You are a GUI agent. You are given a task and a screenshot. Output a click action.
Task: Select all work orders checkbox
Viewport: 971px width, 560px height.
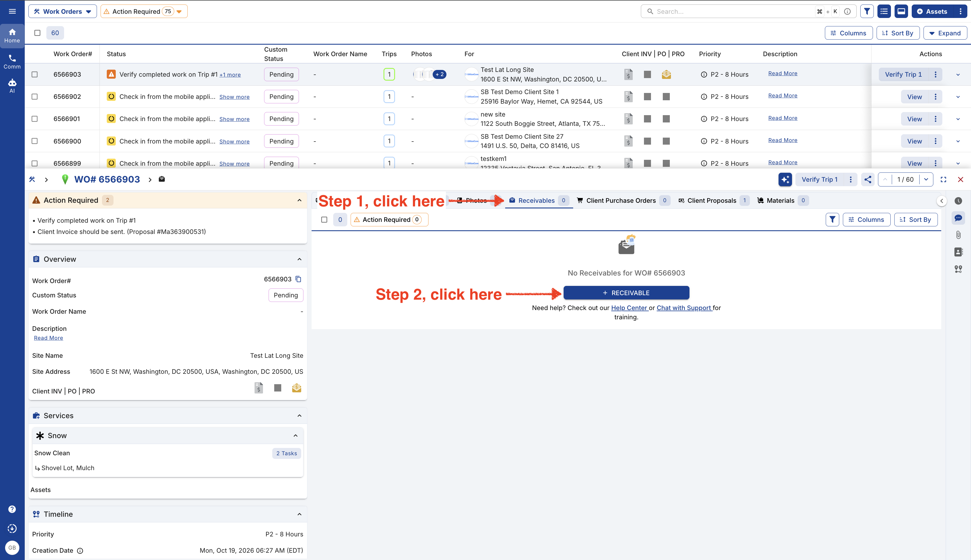pos(37,33)
